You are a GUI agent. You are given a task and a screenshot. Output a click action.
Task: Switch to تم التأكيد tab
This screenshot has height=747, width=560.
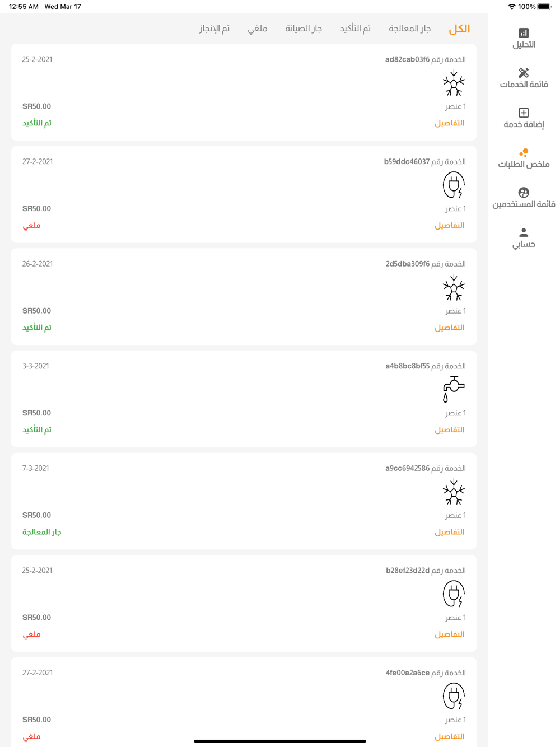(355, 29)
